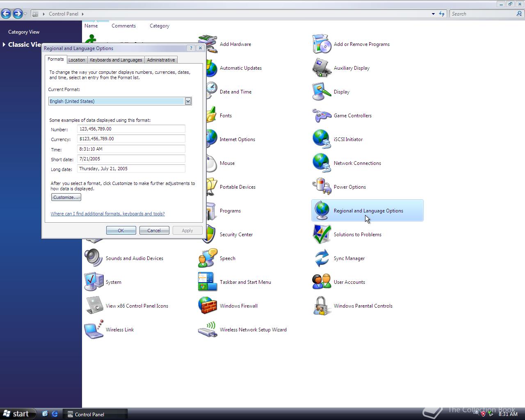This screenshot has height=420, width=525.
Task: Click the dialog help question mark button
Action: pos(191,48)
